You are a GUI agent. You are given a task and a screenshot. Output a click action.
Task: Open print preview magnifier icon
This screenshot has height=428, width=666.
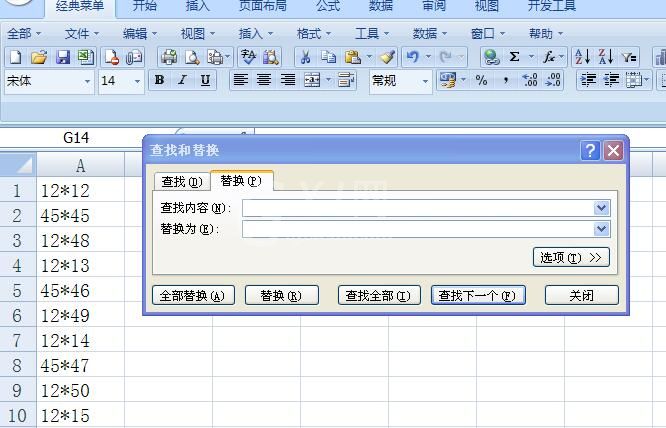(192, 57)
